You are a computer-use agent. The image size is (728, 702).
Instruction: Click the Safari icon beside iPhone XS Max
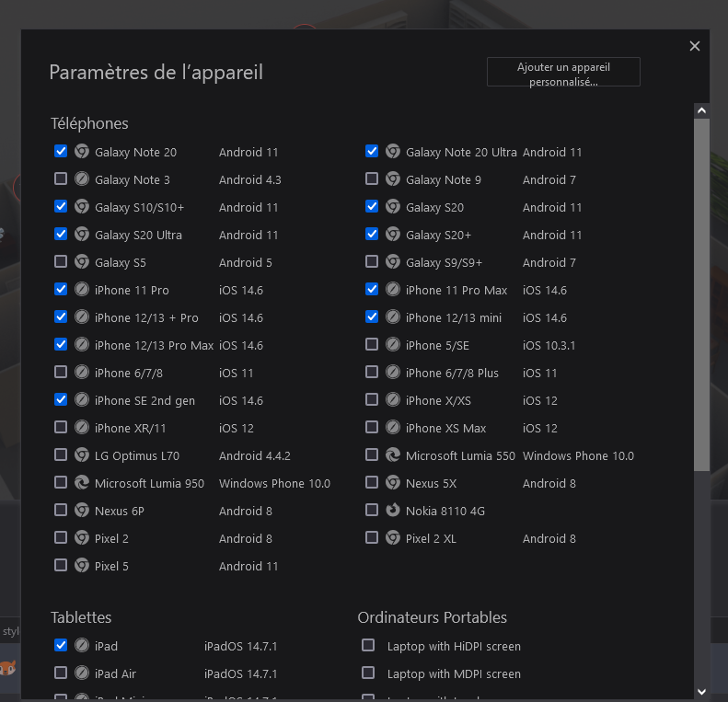point(393,428)
